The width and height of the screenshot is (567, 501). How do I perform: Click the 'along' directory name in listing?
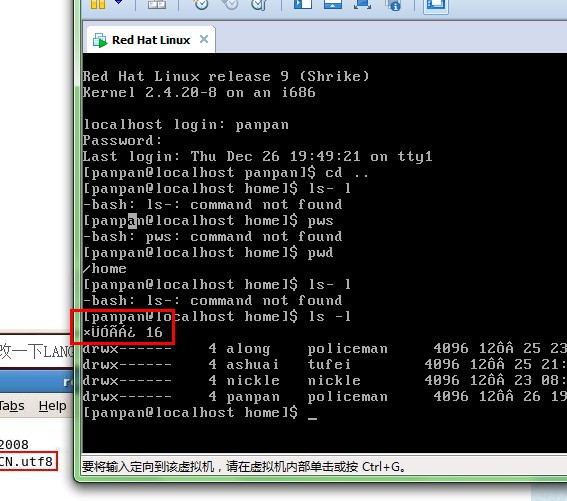point(248,349)
